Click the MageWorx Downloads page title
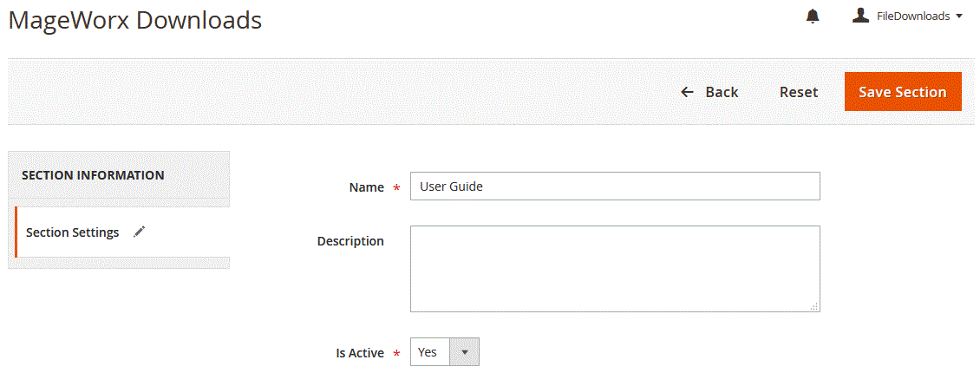The image size is (980, 373). click(x=135, y=21)
